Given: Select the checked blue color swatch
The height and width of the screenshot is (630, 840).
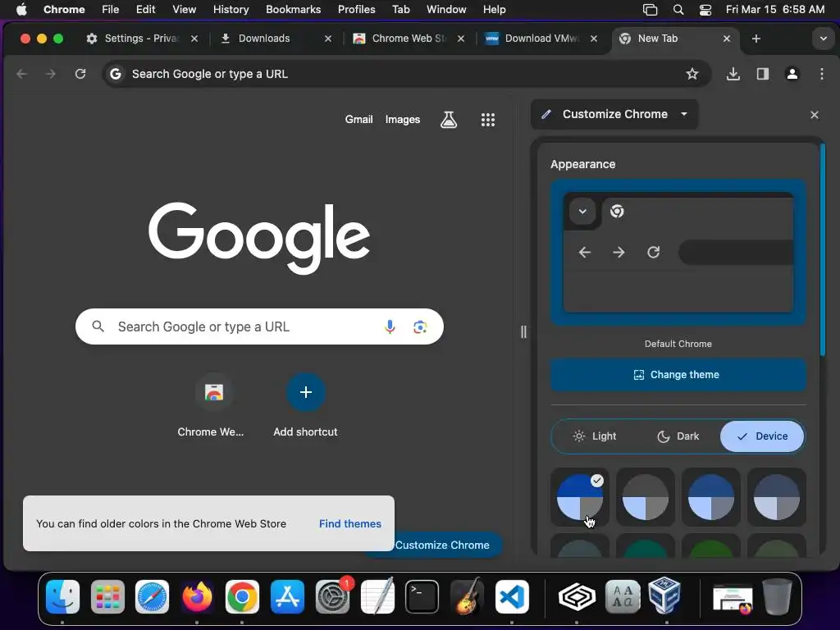Looking at the screenshot, I should click(x=580, y=497).
